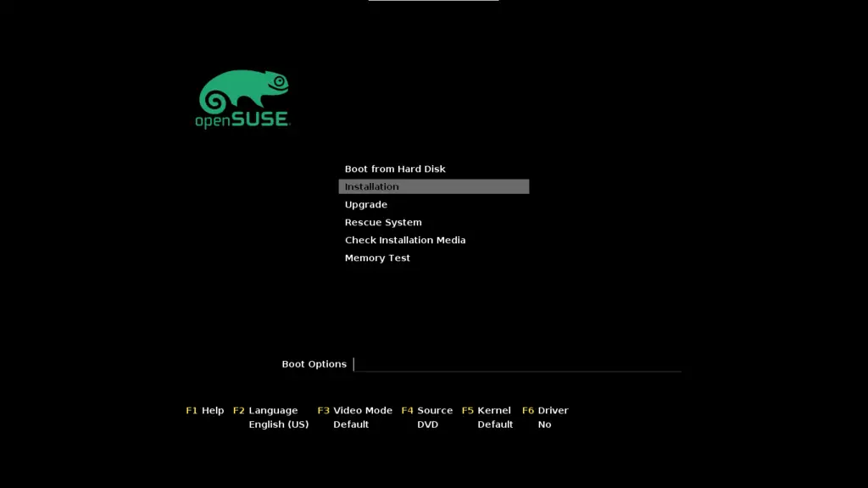Open F1 Help
Viewport: 868px width, 488px height.
(205, 410)
